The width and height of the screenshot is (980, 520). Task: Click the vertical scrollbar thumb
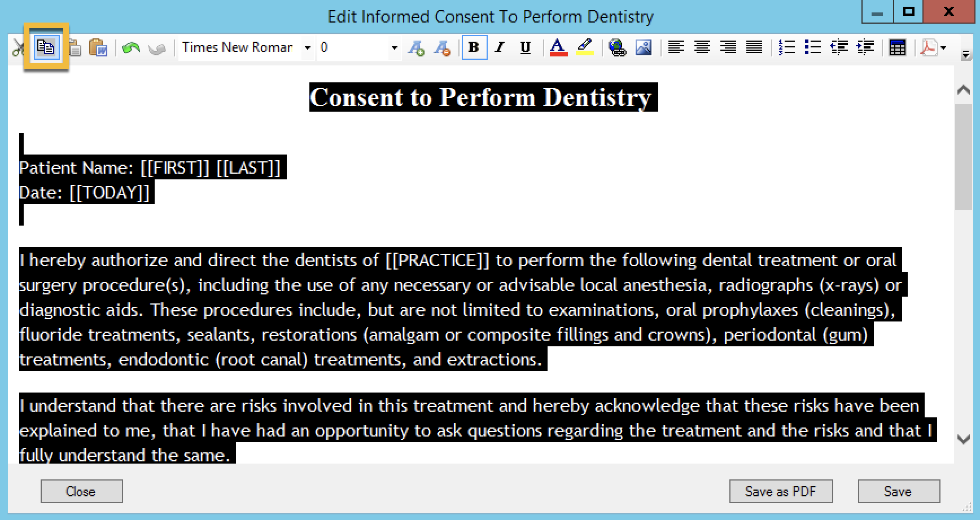click(x=964, y=157)
